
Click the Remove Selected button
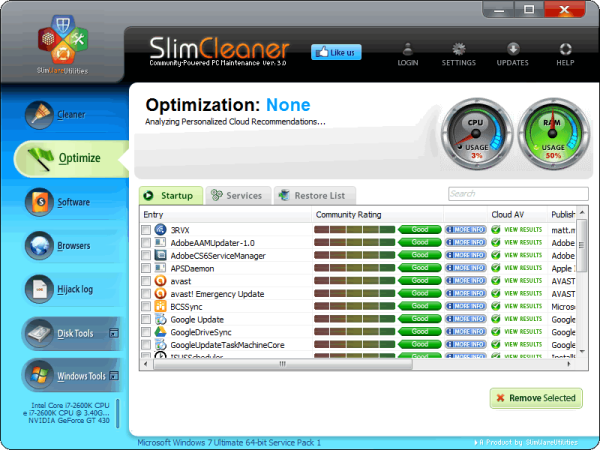coord(536,398)
